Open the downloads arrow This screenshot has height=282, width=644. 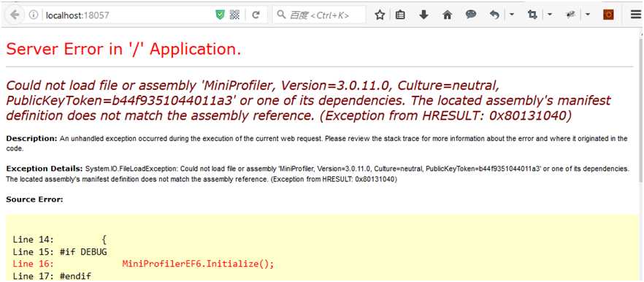tap(423, 15)
